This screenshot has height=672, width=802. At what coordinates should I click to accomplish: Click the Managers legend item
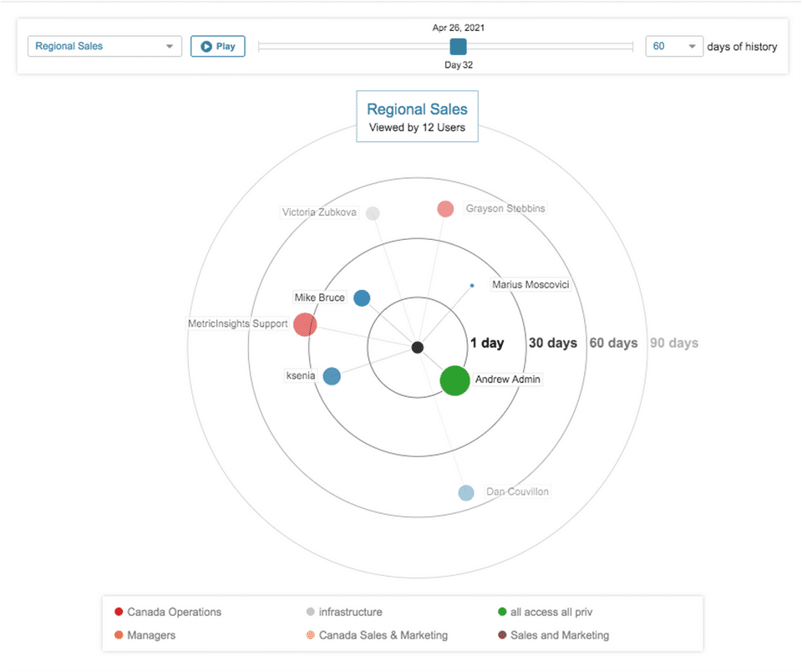tap(145, 635)
